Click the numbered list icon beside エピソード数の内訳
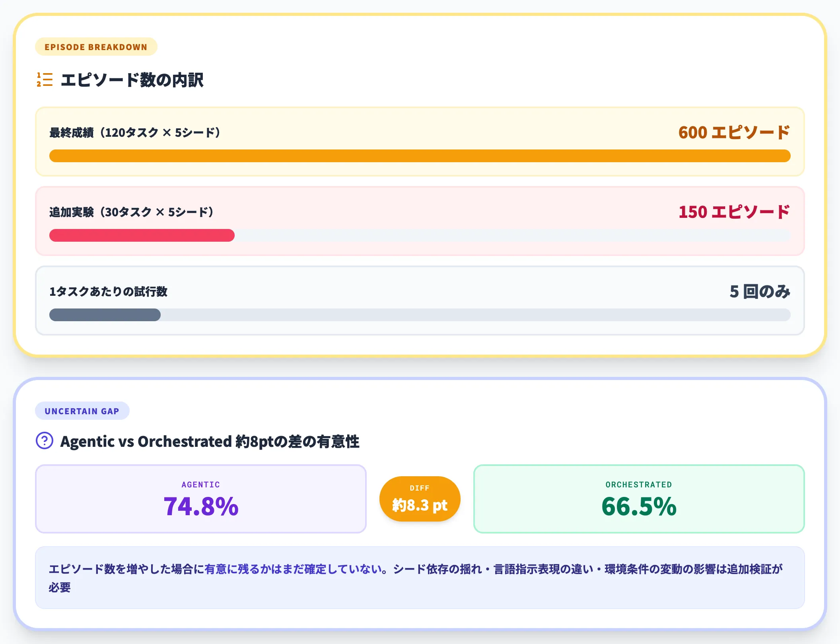Screen dimensions: 840x644 45,80
